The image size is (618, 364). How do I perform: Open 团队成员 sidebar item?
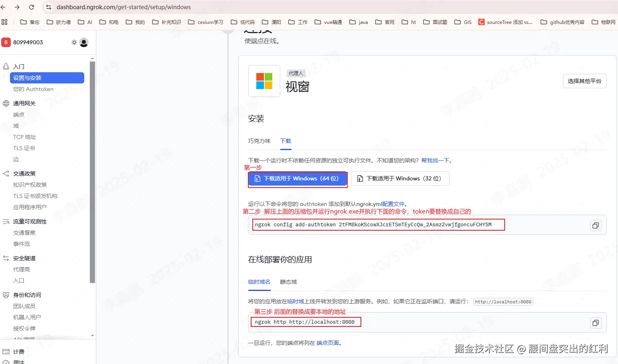point(24,306)
